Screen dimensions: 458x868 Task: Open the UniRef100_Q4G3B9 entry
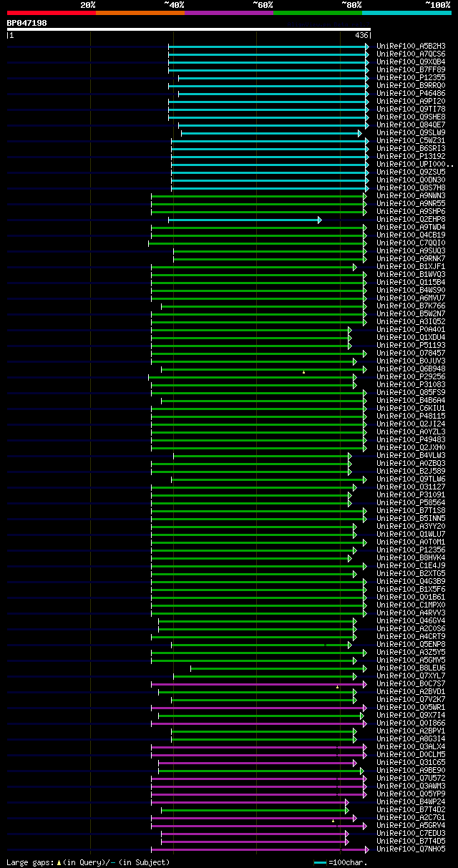pyautogui.click(x=411, y=581)
